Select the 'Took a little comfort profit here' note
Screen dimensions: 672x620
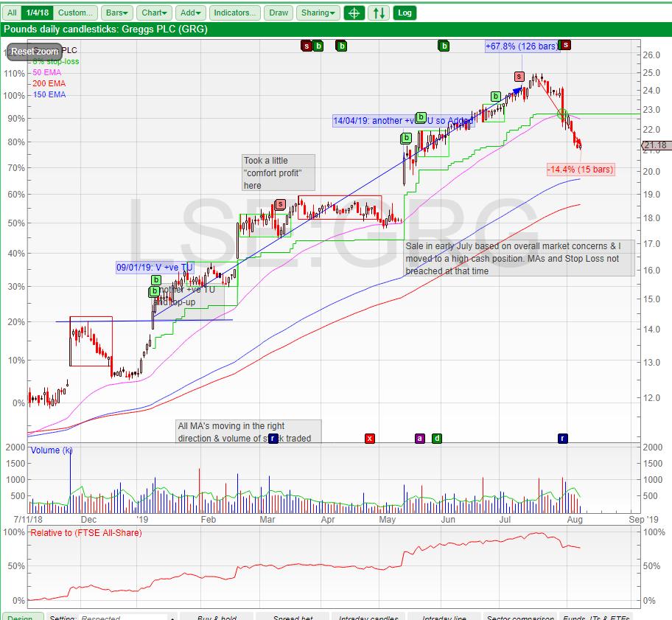(278, 173)
